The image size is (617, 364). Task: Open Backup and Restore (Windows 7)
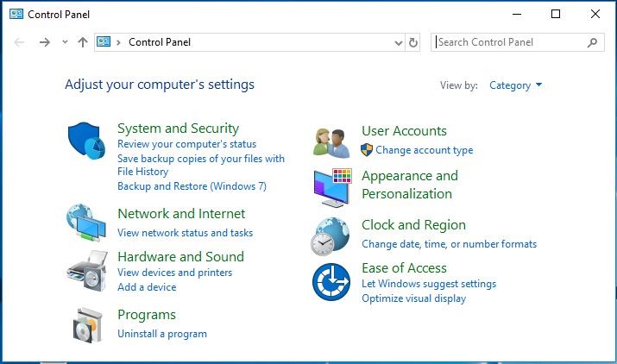point(192,186)
